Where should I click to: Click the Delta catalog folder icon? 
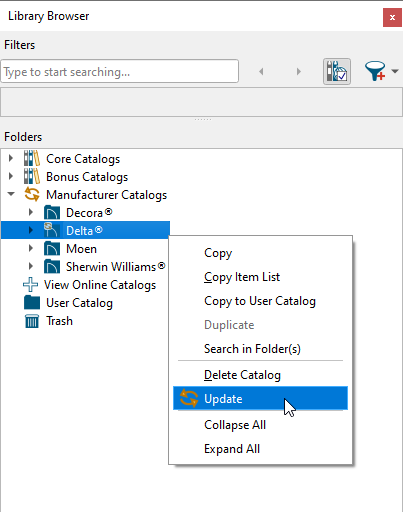(x=52, y=230)
